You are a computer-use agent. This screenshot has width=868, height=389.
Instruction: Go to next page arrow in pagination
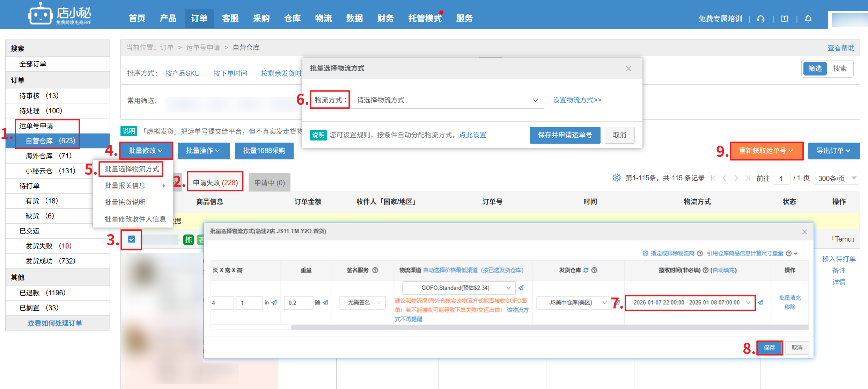(736, 178)
